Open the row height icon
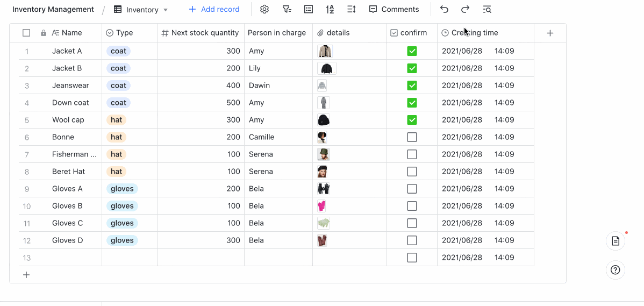 (x=352, y=9)
